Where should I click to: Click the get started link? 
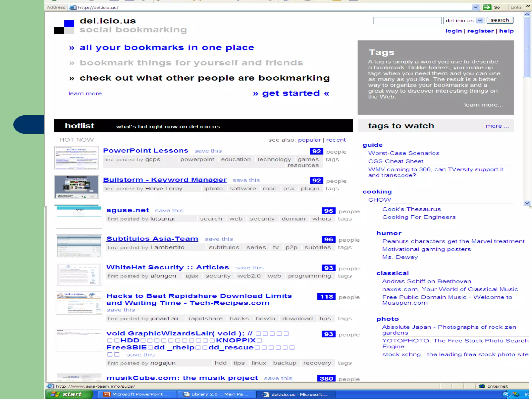(291, 93)
